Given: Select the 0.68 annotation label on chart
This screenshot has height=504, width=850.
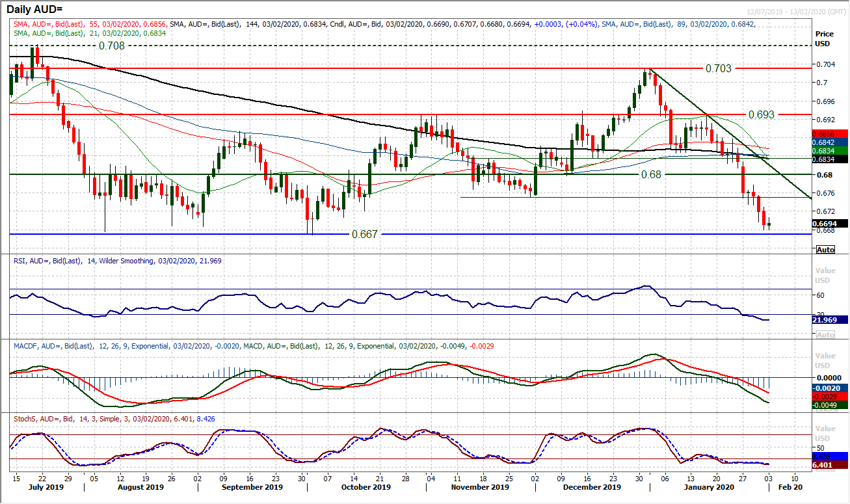Looking at the screenshot, I should pyautogui.click(x=652, y=175).
